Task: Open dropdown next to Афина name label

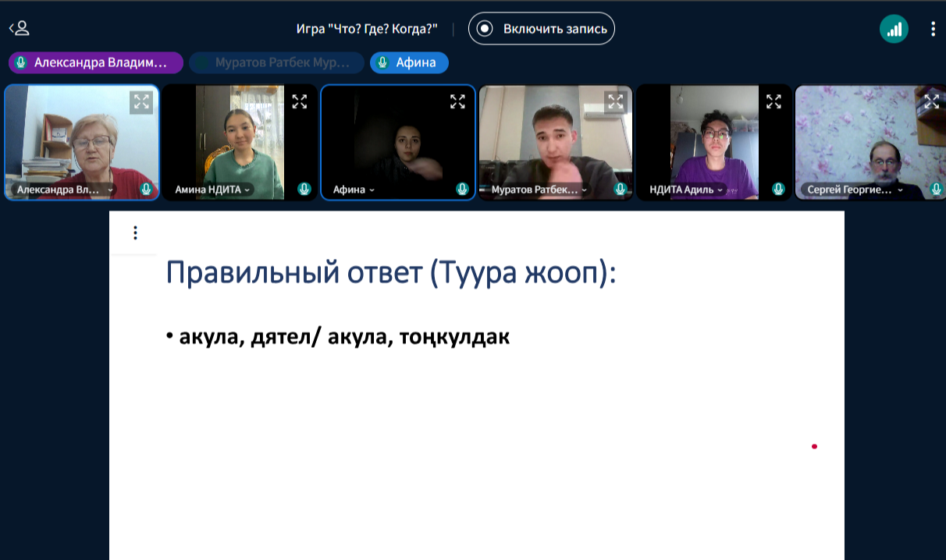Action: [x=372, y=190]
